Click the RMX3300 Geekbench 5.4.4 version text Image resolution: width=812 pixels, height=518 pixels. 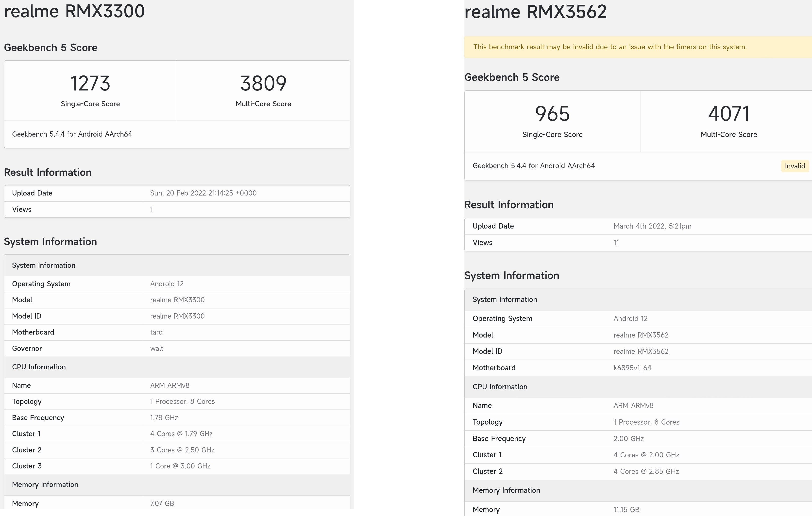tap(72, 134)
